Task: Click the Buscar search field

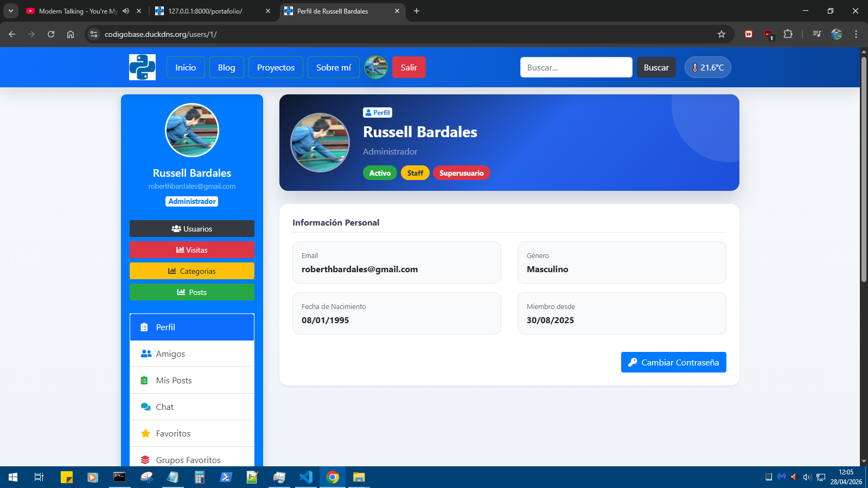Action: (x=576, y=67)
